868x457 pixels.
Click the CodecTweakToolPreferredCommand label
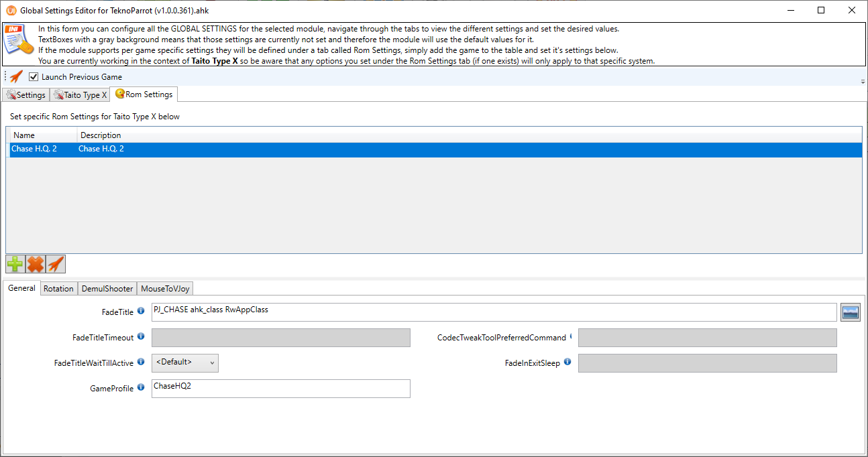click(x=502, y=338)
